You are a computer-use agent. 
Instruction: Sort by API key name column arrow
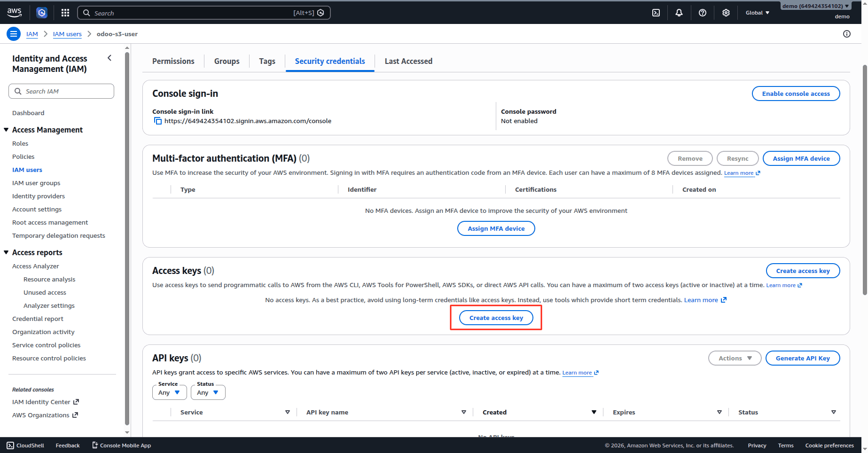(464, 412)
